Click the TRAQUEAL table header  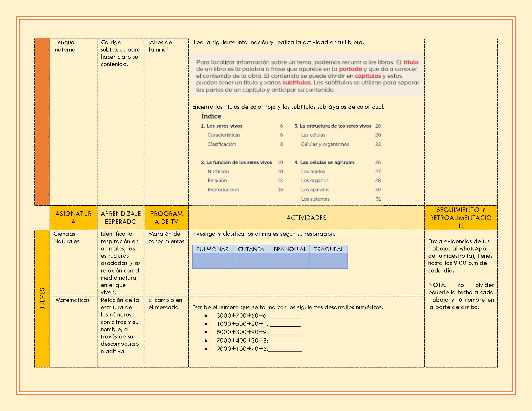(329, 249)
